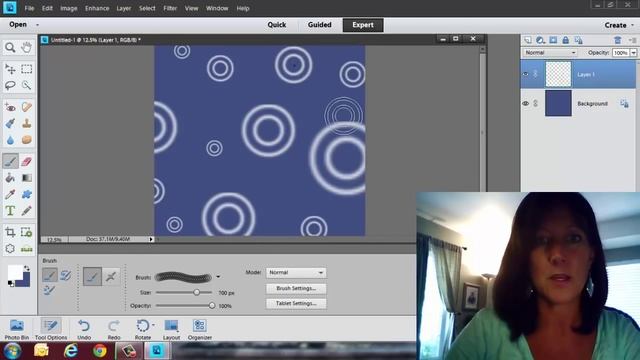Select the Sponge tool
This screenshot has height=360, width=640.
pyautogui.click(x=27, y=140)
